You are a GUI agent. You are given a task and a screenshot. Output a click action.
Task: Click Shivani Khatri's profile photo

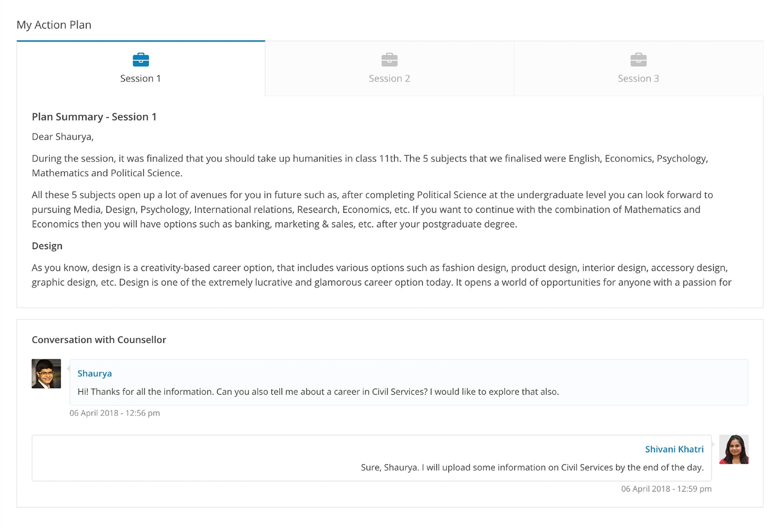pyautogui.click(x=734, y=449)
